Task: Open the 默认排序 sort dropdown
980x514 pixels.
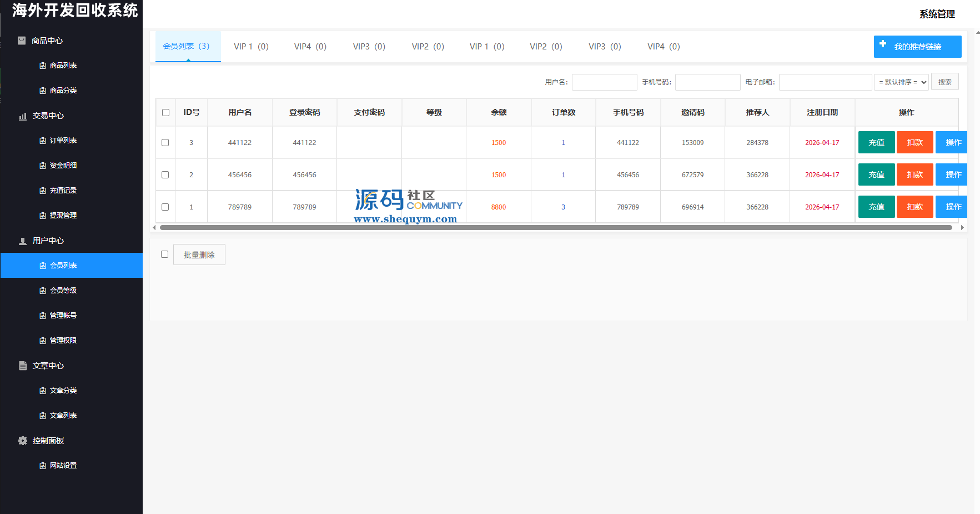Action: point(901,82)
